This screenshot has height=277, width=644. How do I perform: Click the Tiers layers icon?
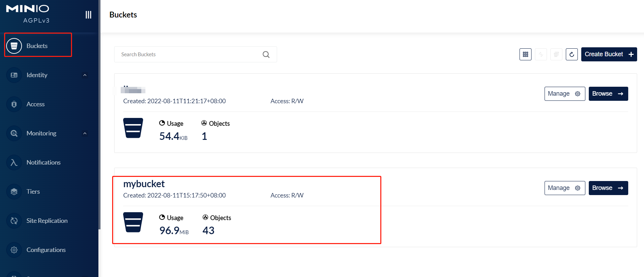(14, 192)
